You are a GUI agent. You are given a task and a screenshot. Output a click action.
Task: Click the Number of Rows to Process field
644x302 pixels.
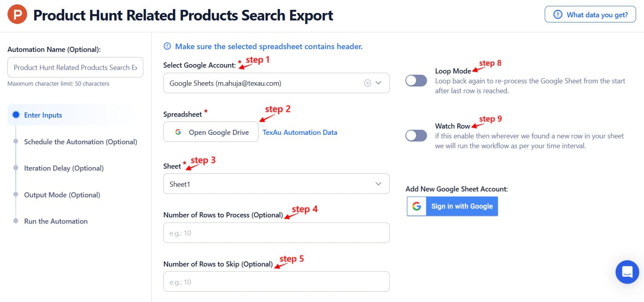tap(276, 232)
